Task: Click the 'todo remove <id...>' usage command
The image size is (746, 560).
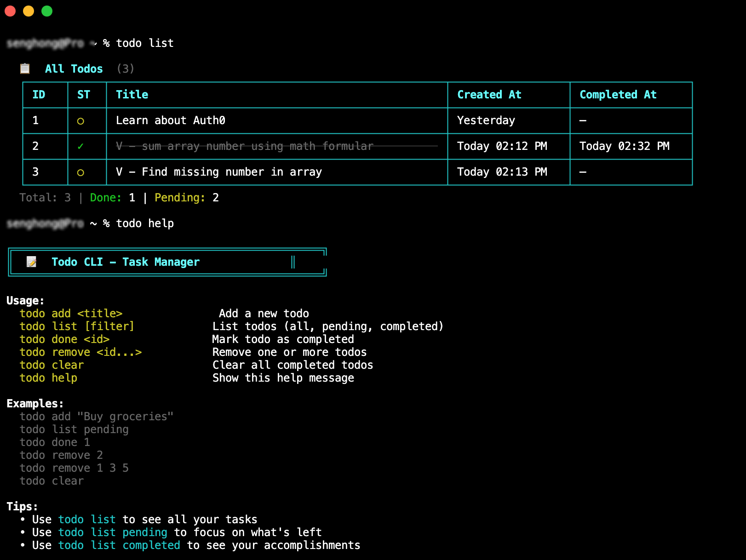Action: 80,352
